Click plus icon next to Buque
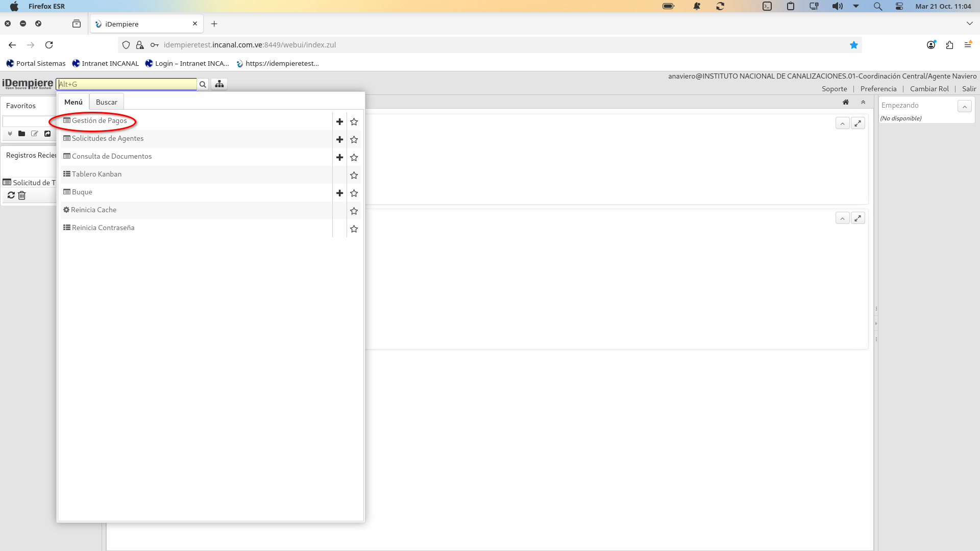The image size is (980, 551). point(339,193)
